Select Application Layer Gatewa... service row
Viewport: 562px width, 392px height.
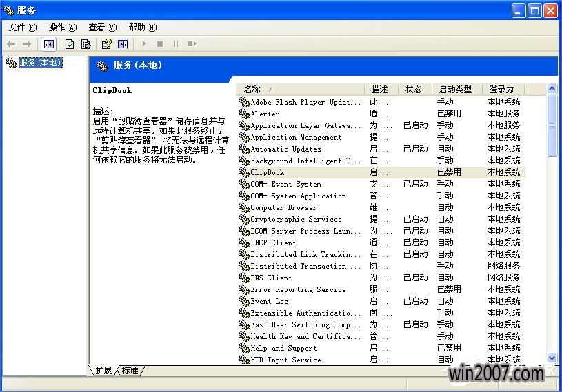pos(381,125)
